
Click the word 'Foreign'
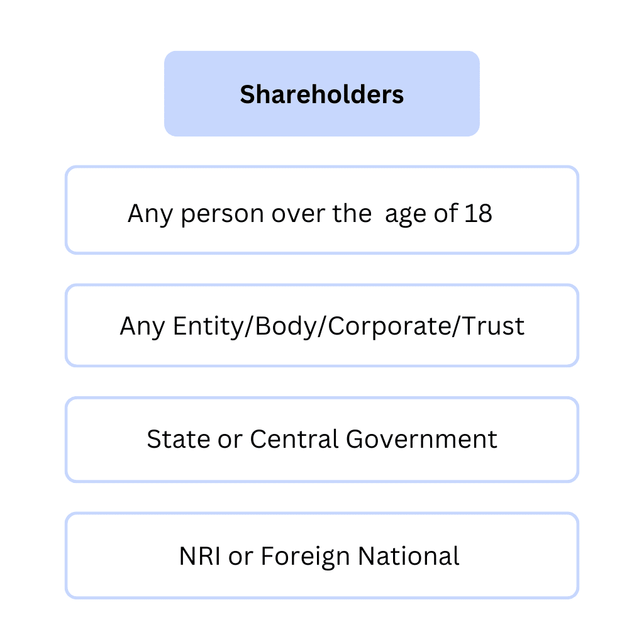[x=306, y=557]
